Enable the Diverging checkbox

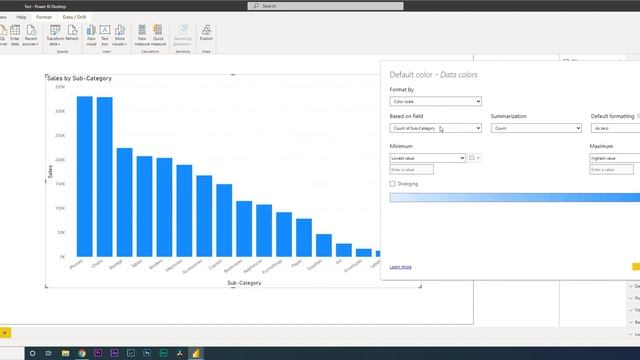[x=393, y=184]
